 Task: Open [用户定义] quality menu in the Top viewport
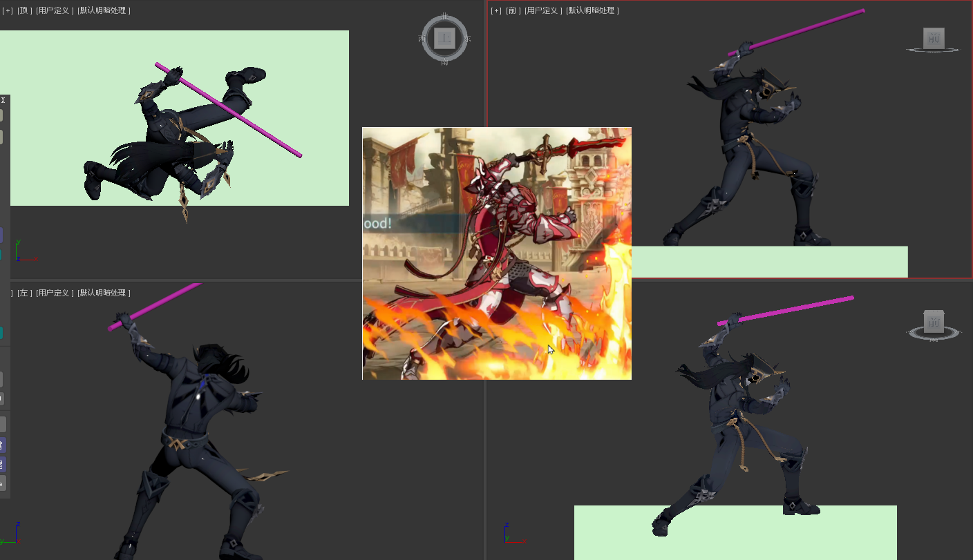(x=55, y=10)
